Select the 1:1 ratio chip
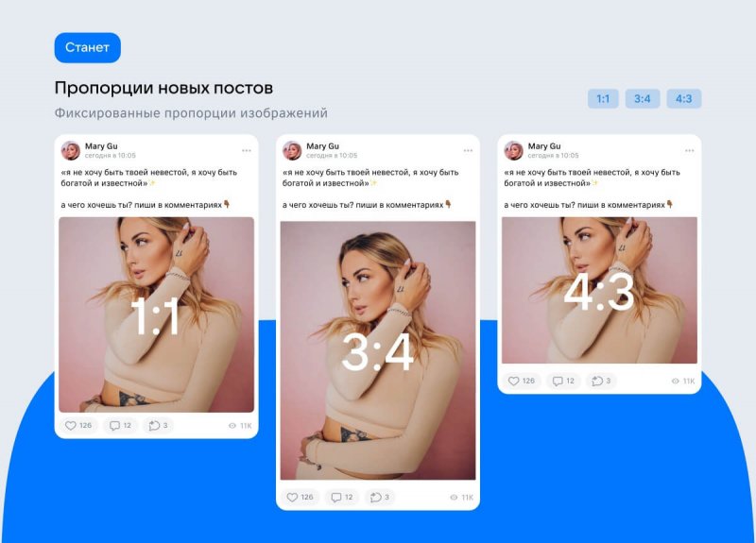This screenshot has height=543, width=756. click(603, 99)
